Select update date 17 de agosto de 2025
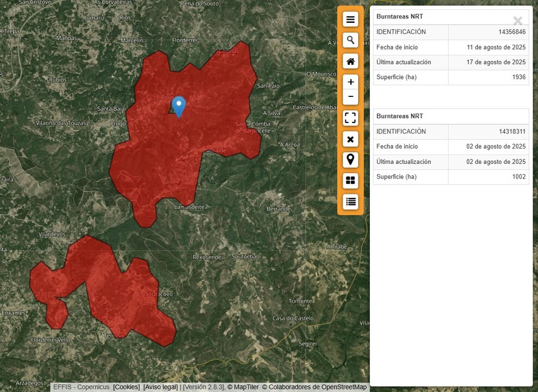The height and width of the screenshot is (392, 538). [x=496, y=62]
